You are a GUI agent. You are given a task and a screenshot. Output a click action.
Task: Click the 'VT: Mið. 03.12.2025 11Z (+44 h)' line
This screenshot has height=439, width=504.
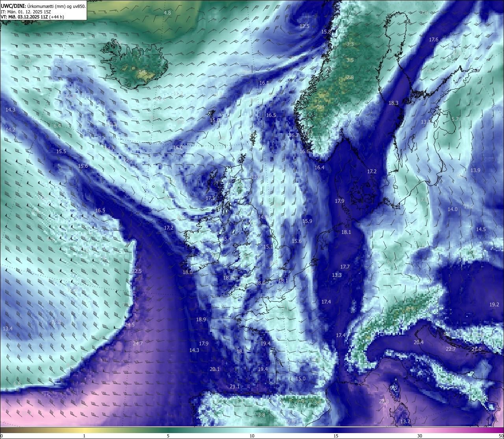coord(32,17)
